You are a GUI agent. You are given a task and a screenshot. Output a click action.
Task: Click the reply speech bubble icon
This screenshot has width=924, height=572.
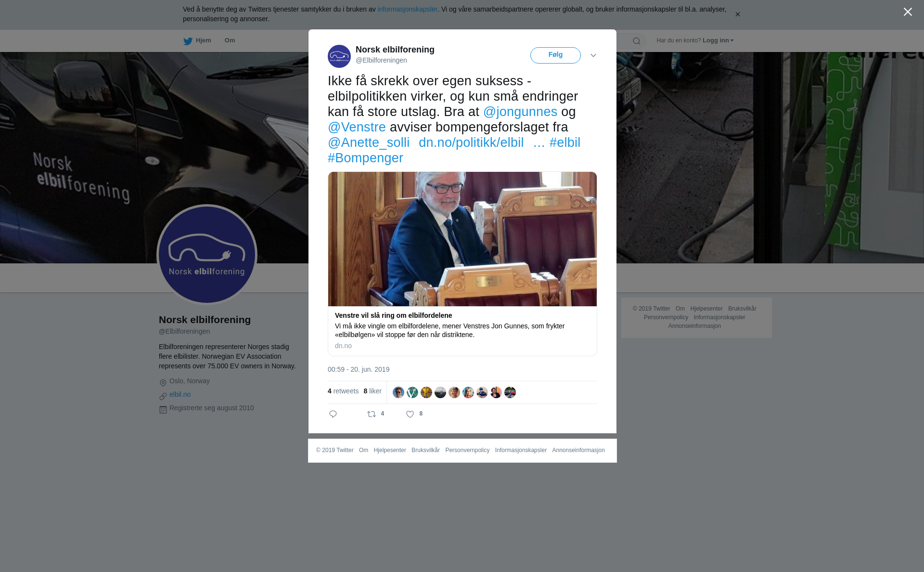[x=333, y=414]
